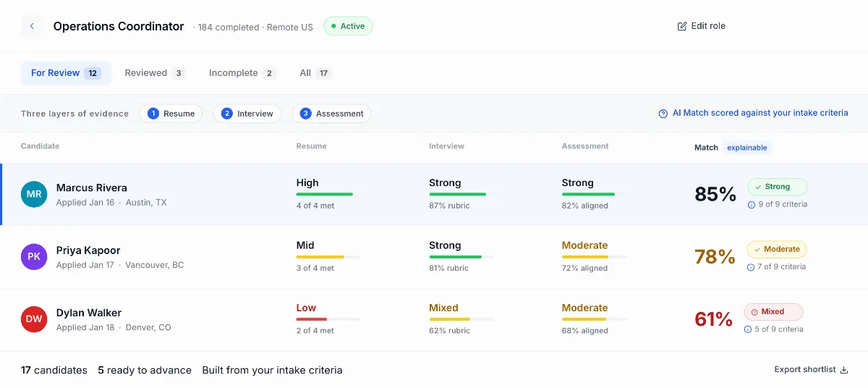Click the Resume column header
Viewport: 868px width, 388px height.
312,146
